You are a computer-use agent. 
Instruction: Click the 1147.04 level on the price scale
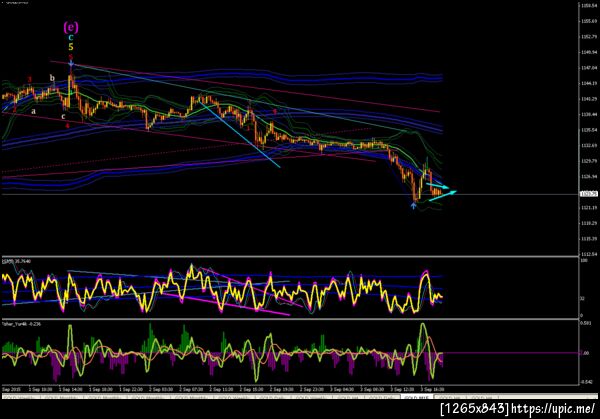click(x=589, y=68)
